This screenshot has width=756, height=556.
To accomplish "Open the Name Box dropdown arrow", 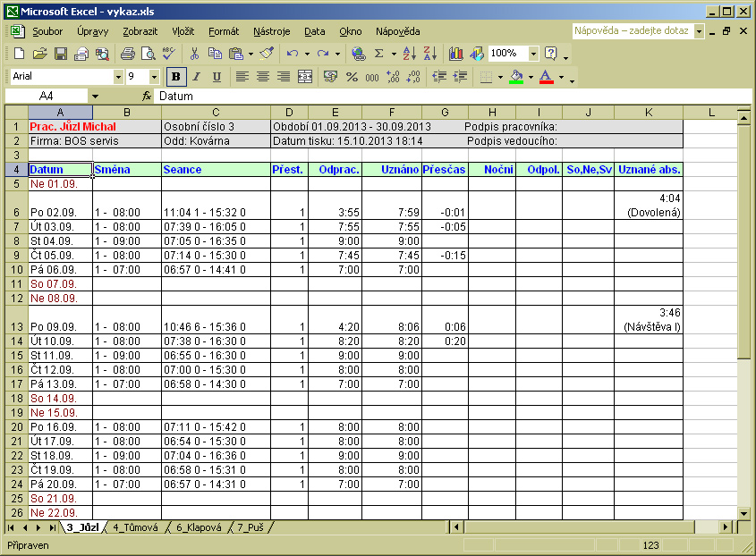I will click(x=95, y=97).
